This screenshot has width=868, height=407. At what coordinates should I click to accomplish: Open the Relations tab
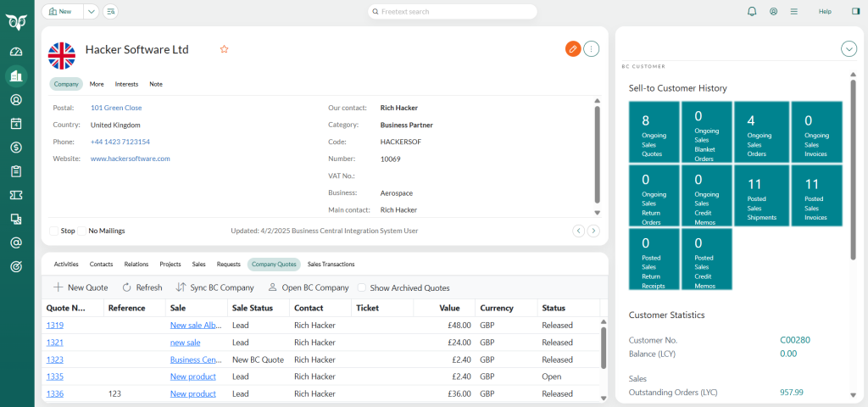(x=136, y=265)
